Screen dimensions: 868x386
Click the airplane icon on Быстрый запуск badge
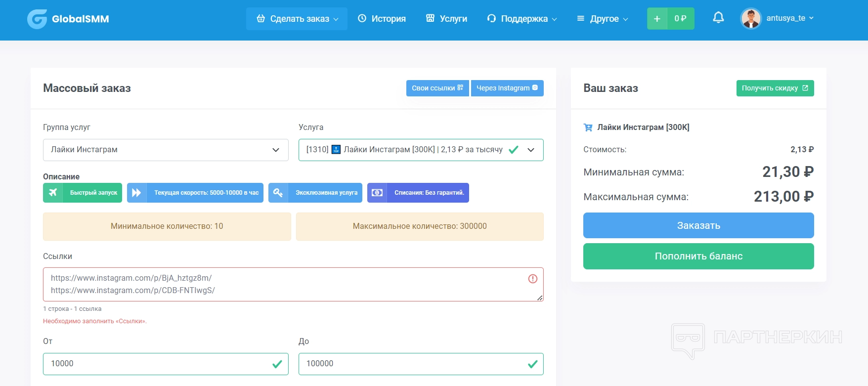(x=53, y=193)
